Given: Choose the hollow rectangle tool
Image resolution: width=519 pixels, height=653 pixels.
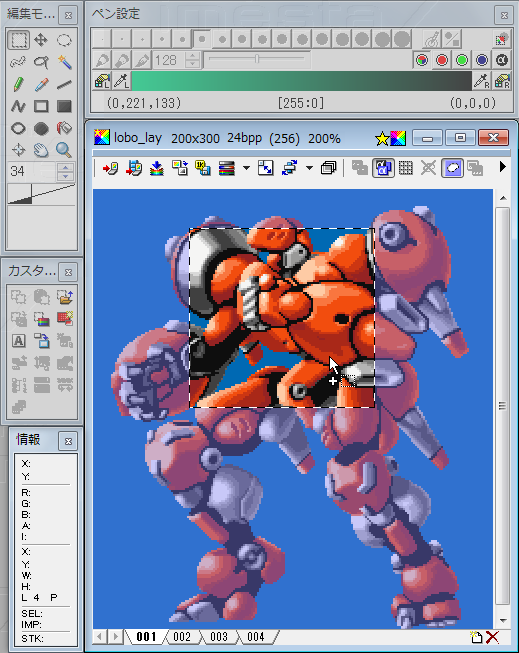Looking at the screenshot, I should click(x=41, y=106).
